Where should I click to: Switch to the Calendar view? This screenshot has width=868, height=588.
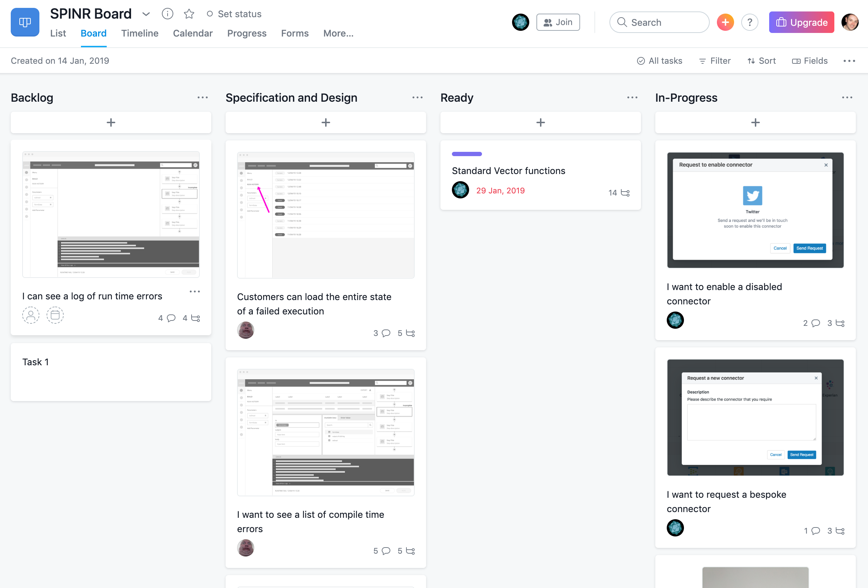coord(193,33)
